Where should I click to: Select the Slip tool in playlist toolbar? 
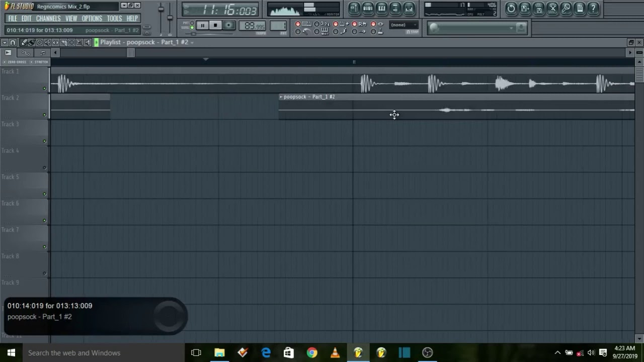(x=55, y=42)
